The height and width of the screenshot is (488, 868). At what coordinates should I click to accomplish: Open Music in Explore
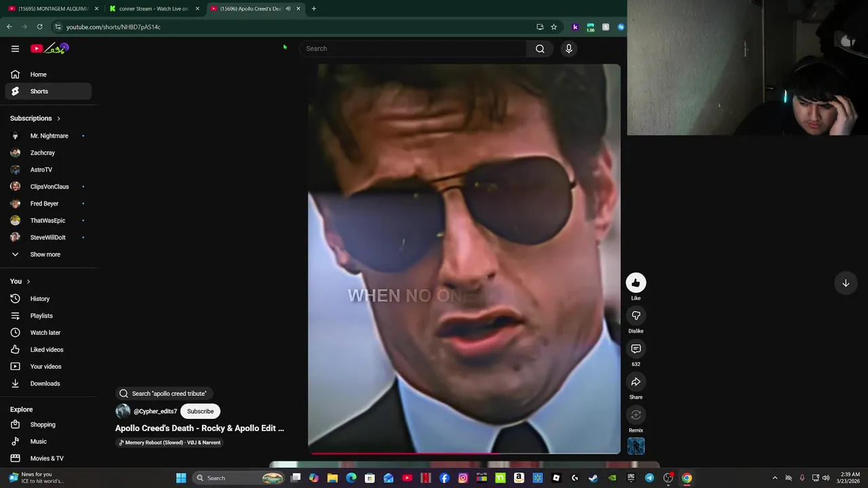coord(48,442)
